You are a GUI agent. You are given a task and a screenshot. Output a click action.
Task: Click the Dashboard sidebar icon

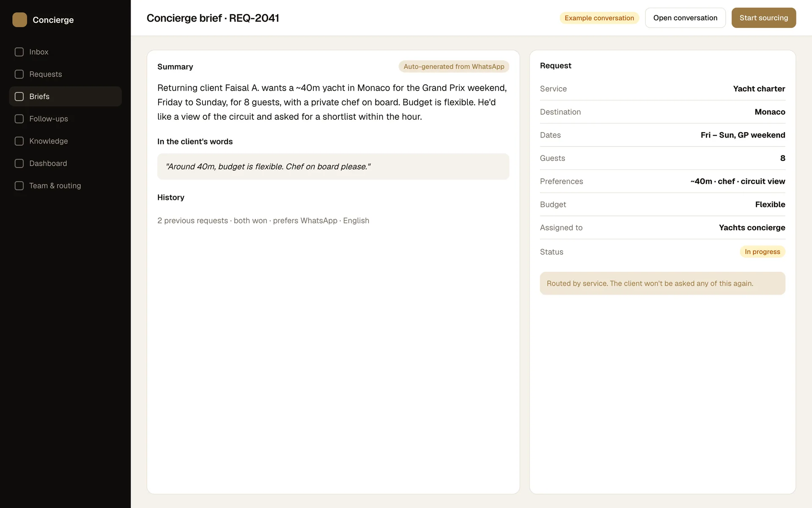(19, 163)
